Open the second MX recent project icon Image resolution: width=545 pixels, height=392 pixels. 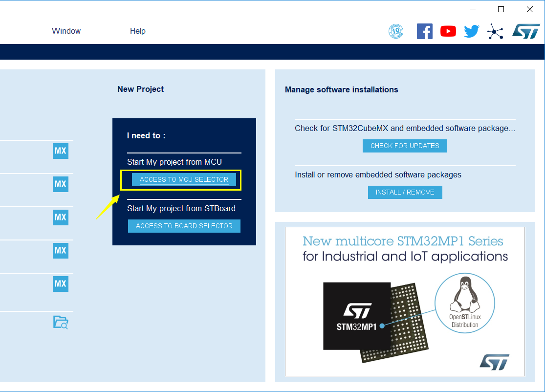pos(61,184)
